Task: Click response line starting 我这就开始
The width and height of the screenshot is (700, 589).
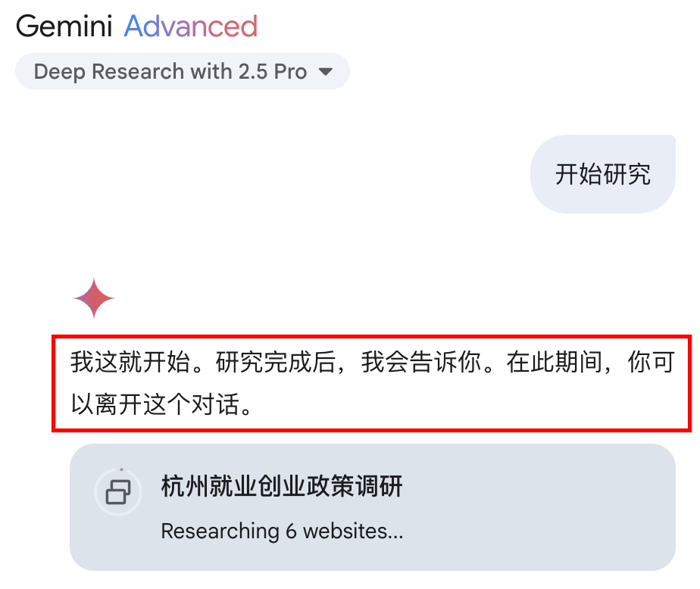Action: [x=372, y=362]
